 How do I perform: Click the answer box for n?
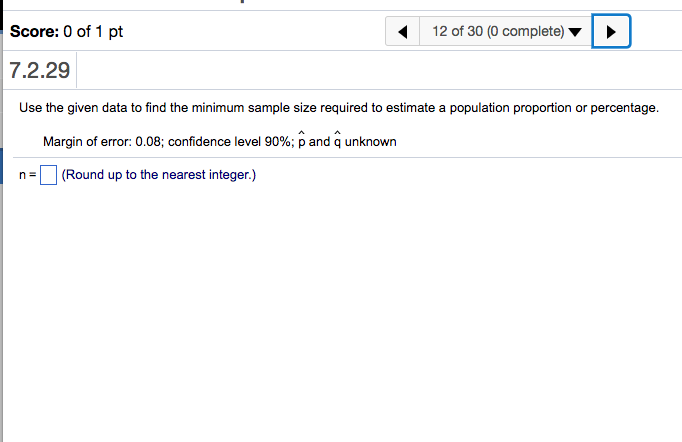[47, 176]
